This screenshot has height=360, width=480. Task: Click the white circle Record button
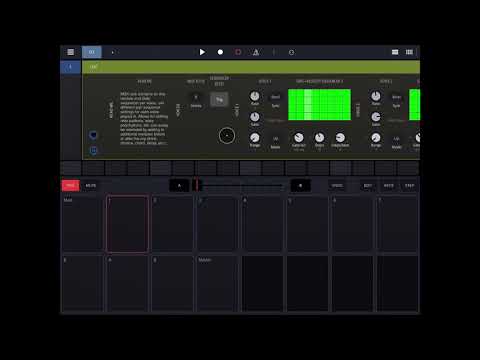click(220, 52)
